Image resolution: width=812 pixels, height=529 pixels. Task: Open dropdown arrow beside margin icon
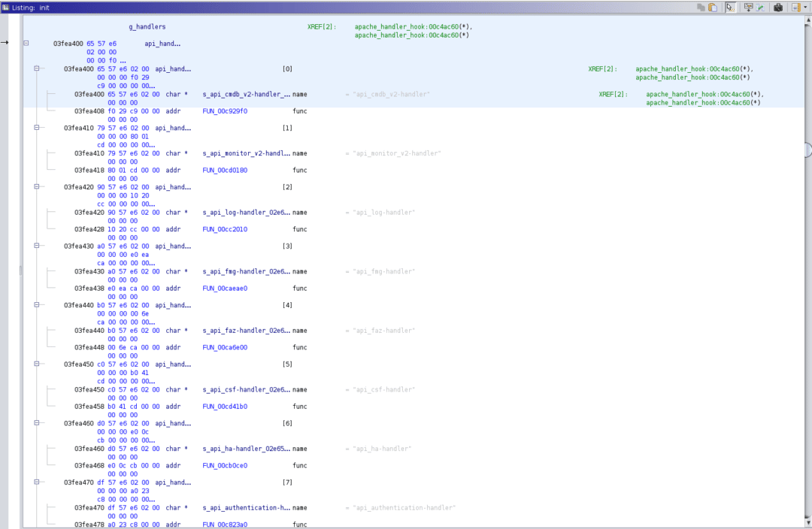coord(804,8)
